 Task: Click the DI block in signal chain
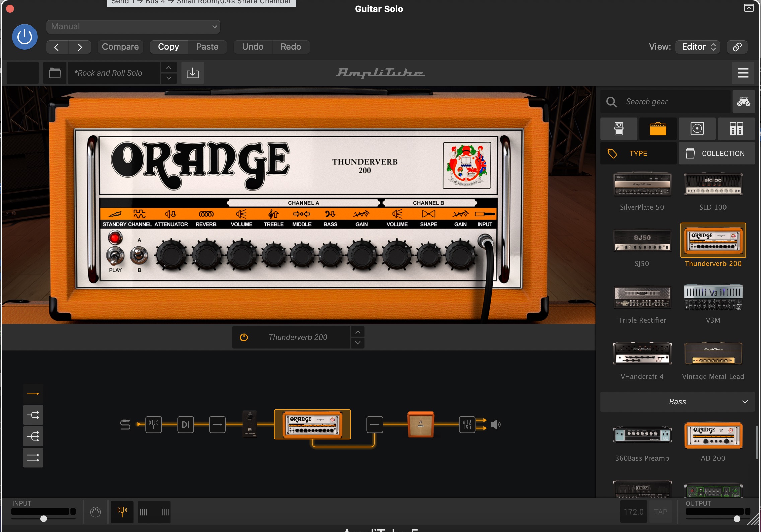pos(186,424)
